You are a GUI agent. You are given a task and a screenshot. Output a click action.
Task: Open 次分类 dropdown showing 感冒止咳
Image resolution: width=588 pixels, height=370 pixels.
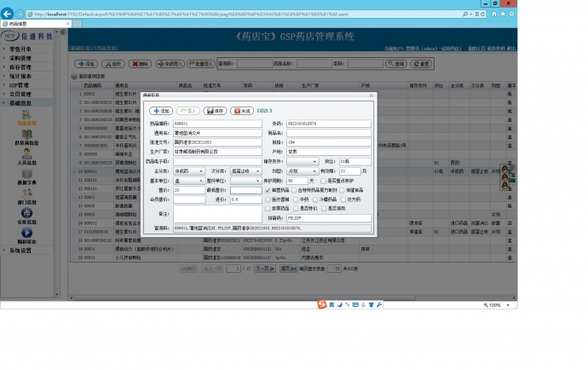pyautogui.click(x=245, y=171)
